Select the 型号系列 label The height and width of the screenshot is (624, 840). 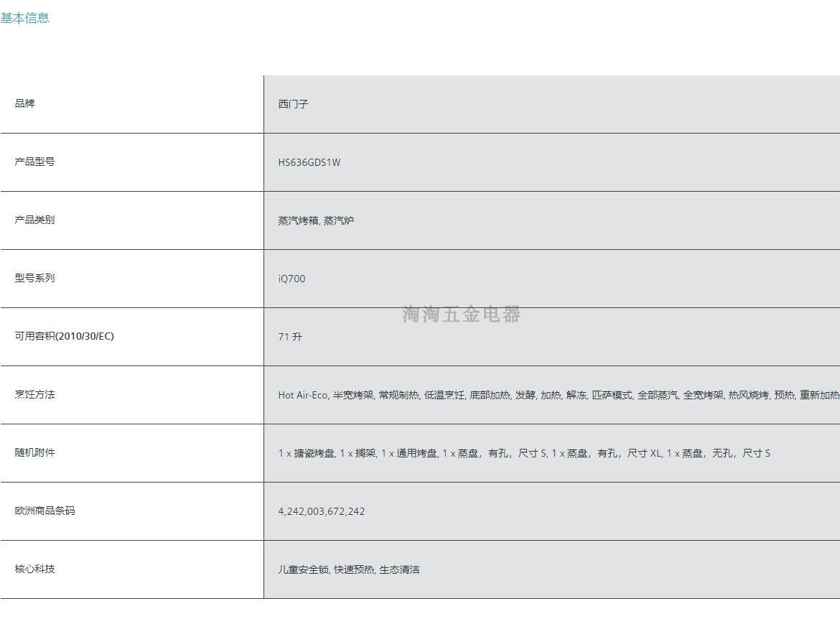coord(35,278)
